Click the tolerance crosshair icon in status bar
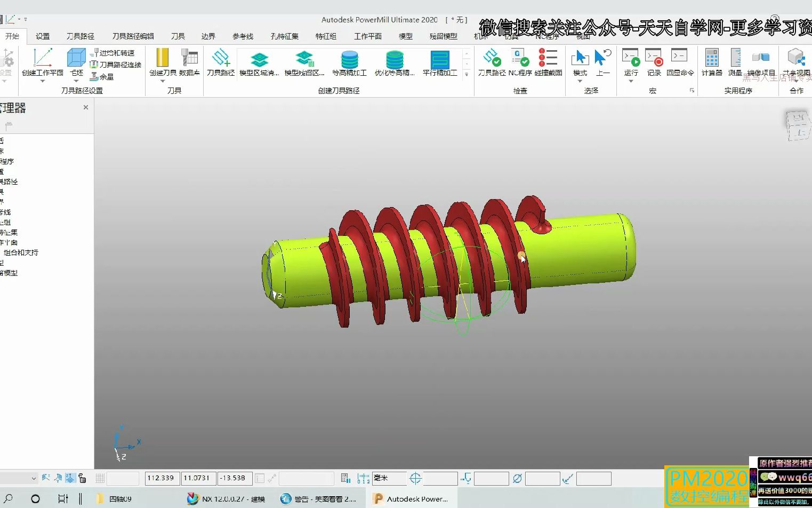 click(415, 478)
